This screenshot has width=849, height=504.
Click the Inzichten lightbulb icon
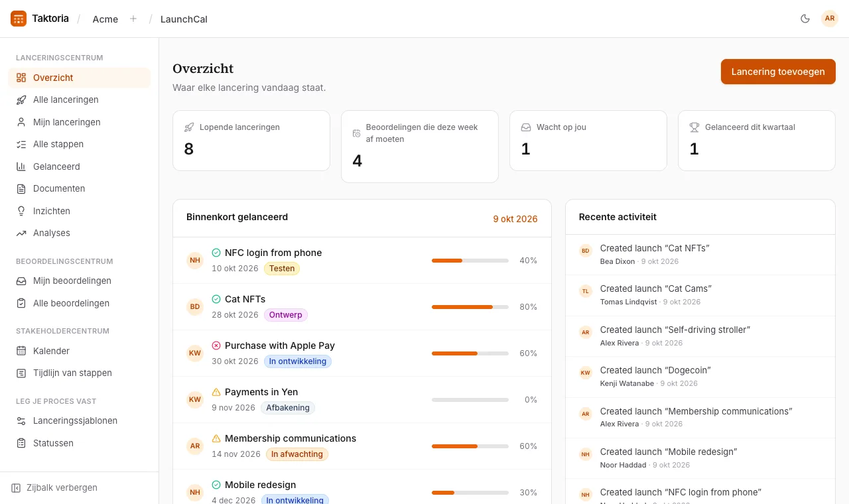21,211
